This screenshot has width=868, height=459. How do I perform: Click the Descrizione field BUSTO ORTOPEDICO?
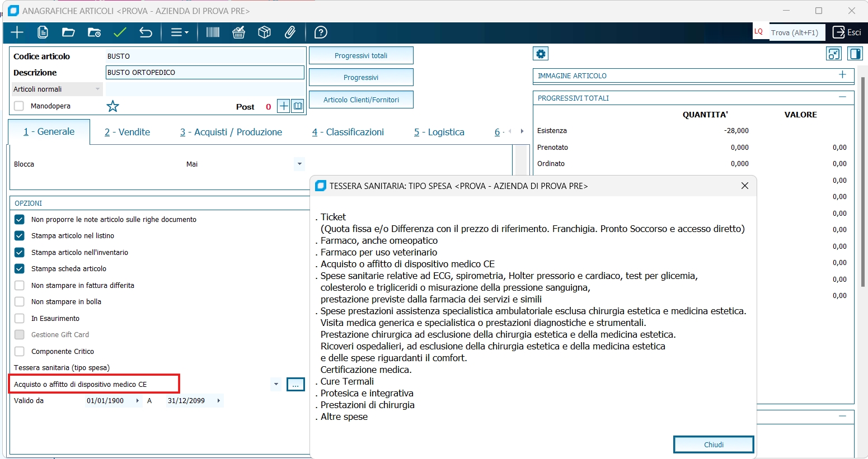coord(205,72)
